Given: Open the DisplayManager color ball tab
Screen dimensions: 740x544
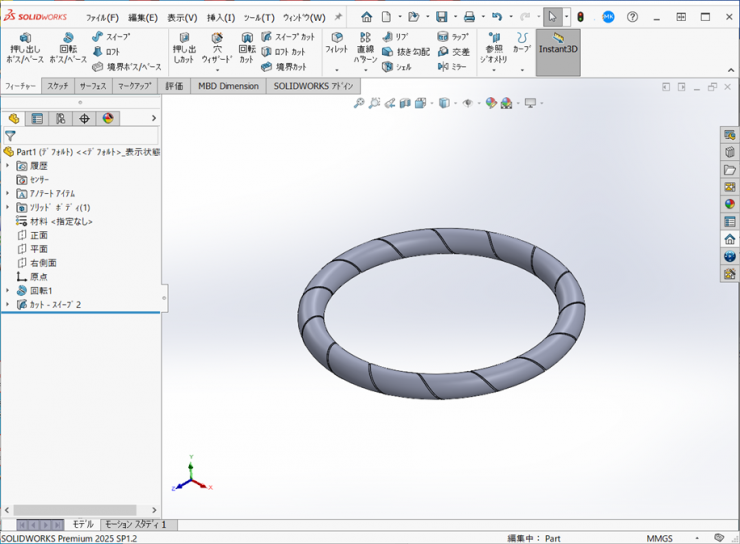Looking at the screenshot, I should point(108,118).
